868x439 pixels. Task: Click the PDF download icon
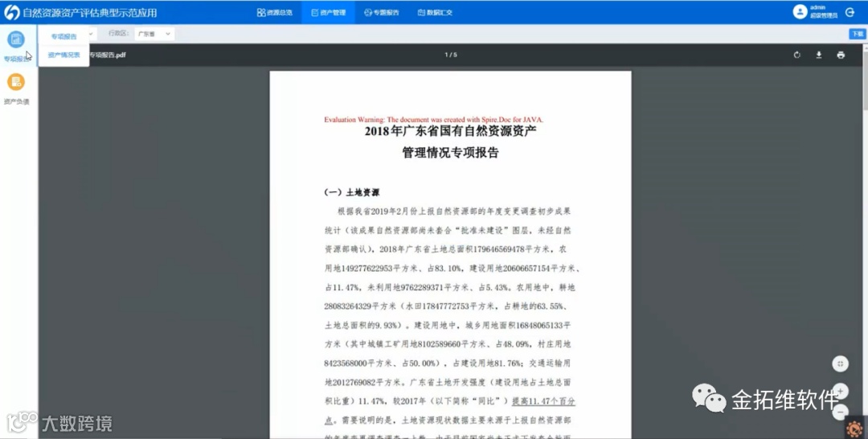click(x=819, y=55)
